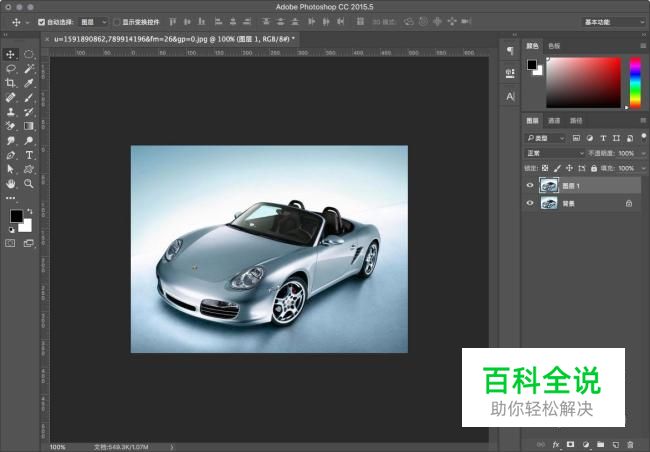
Task: Toggle visibility of the 背景 layer
Action: 531,203
